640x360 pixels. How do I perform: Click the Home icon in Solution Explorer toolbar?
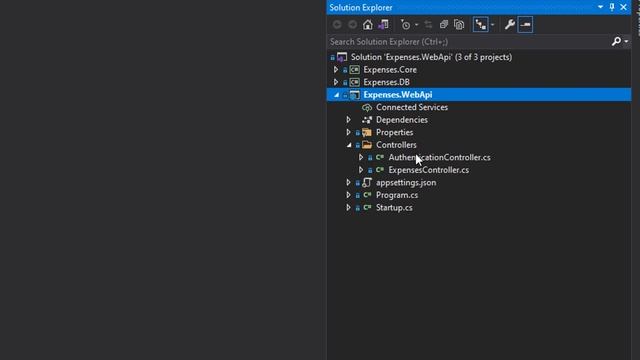coord(368,25)
